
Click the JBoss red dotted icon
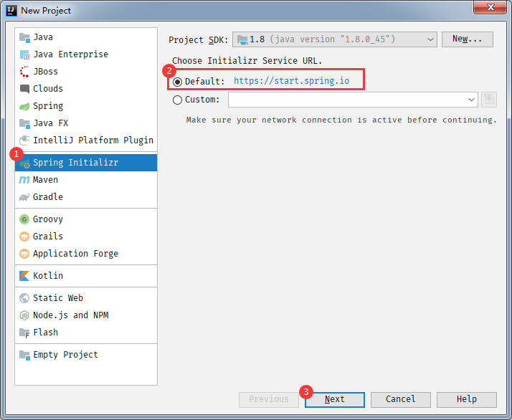24,72
